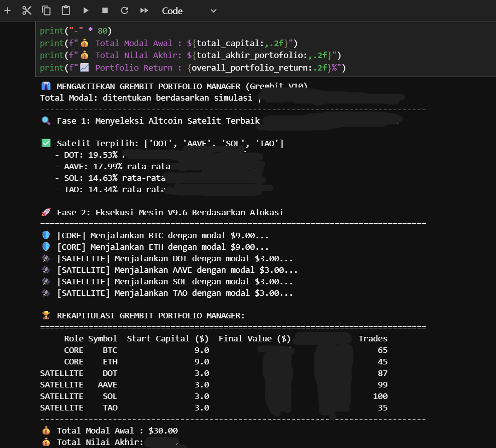Click the Final Value ($) column header
The width and height of the screenshot is (496, 448).
(254, 339)
